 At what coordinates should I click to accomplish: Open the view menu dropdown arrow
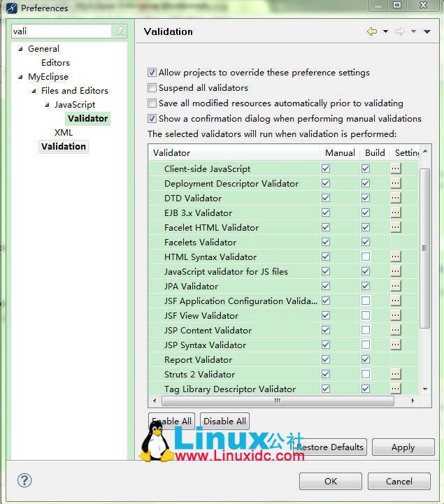point(427,31)
